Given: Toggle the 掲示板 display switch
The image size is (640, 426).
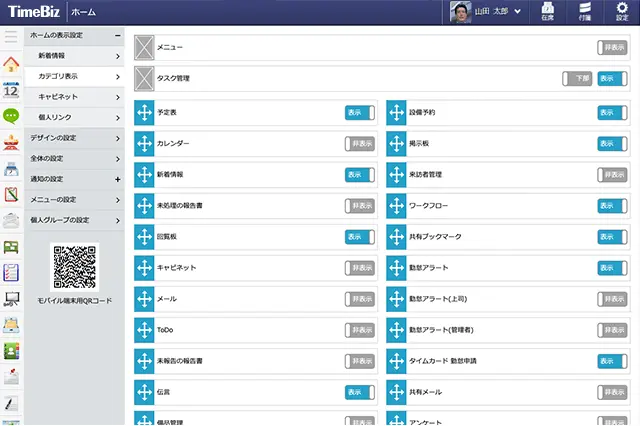Looking at the screenshot, I should pos(612,144).
